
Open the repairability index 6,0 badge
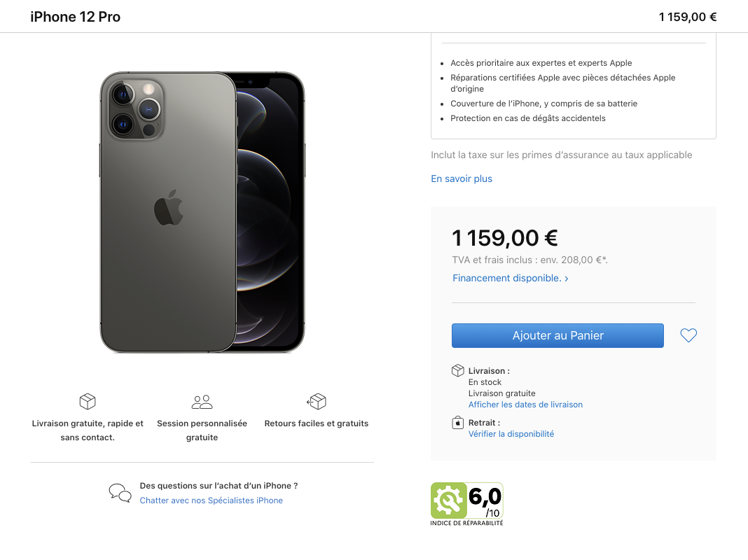click(466, 504)
